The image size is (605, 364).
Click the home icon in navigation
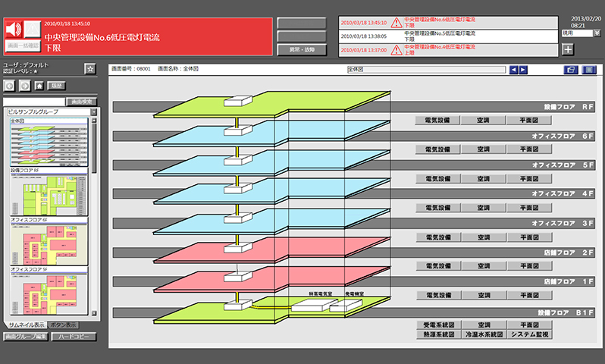(39, 86)
